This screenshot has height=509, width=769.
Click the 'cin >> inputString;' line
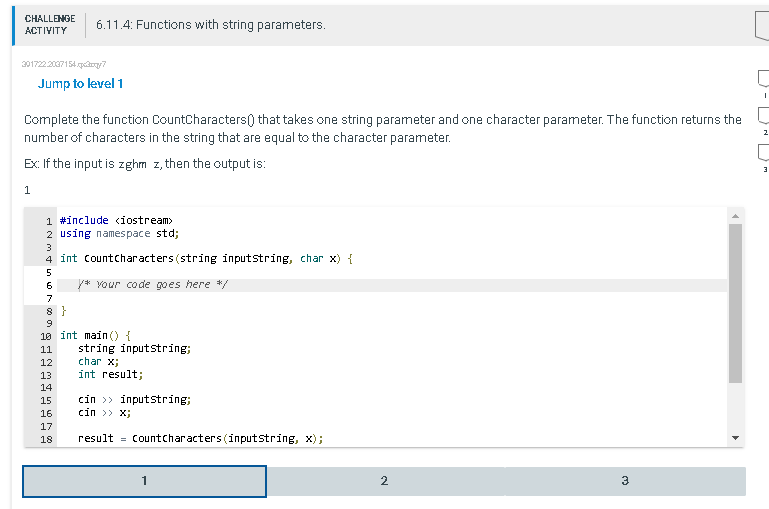pyautogui.click(x=134, y=400)
